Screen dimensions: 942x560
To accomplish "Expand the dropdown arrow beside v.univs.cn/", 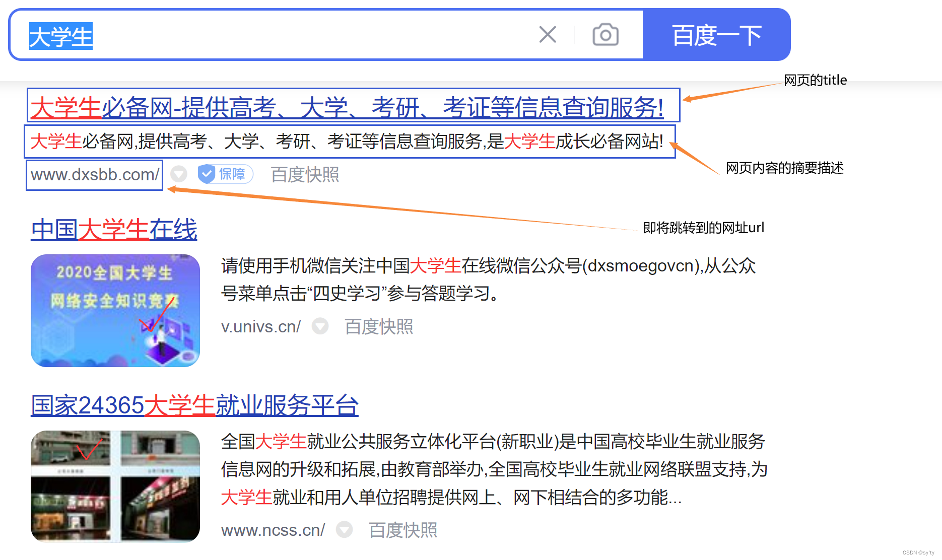I will click(x=320, y=326).
